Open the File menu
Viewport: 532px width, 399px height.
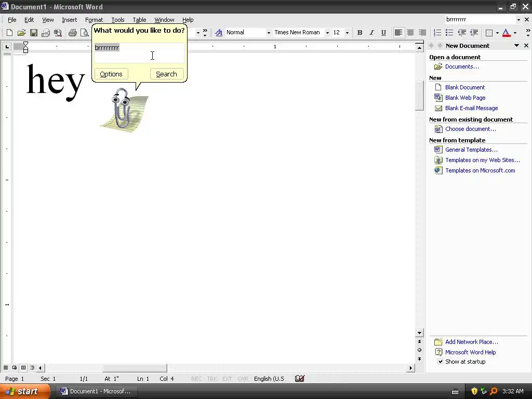click(x=12, y=20)
